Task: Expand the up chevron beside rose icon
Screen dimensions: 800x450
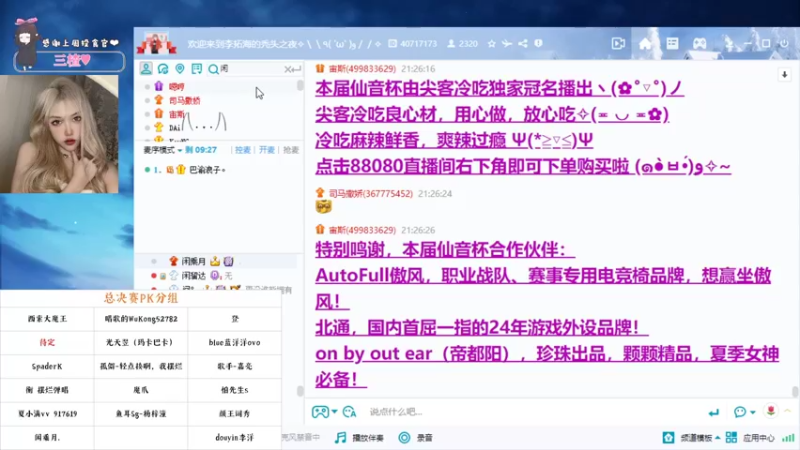Action: 788,411
